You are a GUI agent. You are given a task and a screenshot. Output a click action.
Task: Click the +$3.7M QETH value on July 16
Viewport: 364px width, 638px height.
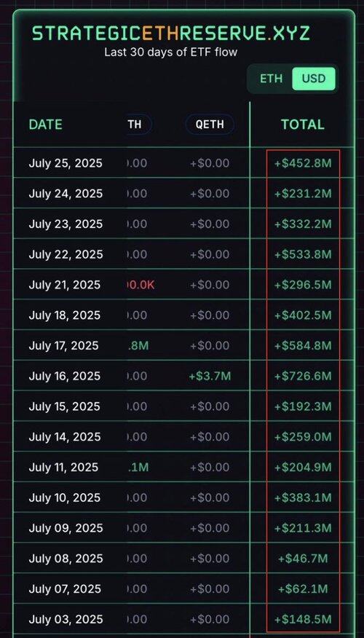[210, 376]
